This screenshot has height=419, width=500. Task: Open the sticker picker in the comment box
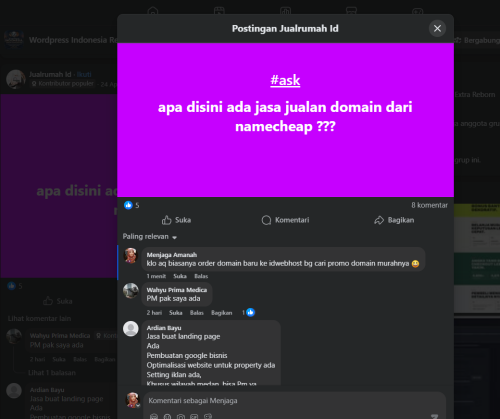(x=208, y=416)
